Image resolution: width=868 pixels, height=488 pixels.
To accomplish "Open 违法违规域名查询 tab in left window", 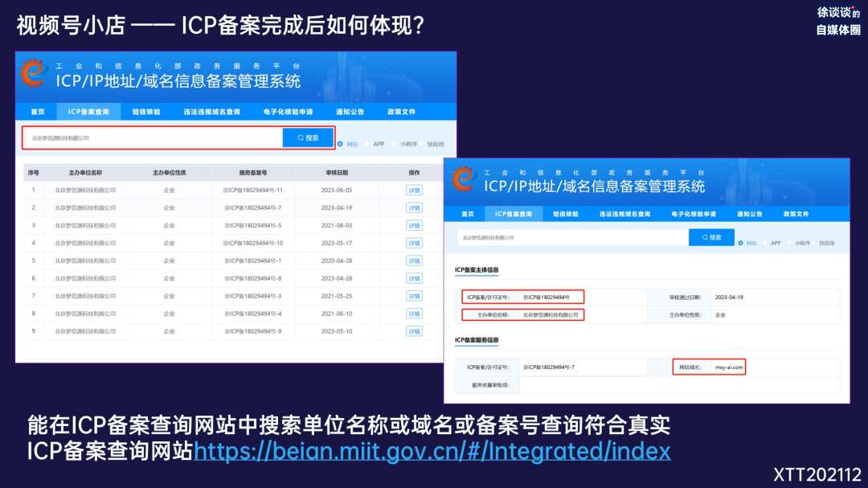I will coord(211,112).
